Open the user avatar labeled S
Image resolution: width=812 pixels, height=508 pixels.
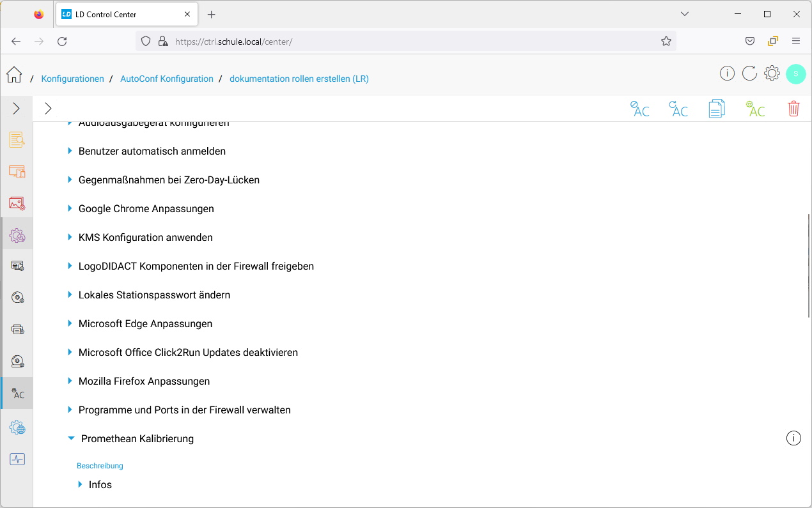click(796, 73)
